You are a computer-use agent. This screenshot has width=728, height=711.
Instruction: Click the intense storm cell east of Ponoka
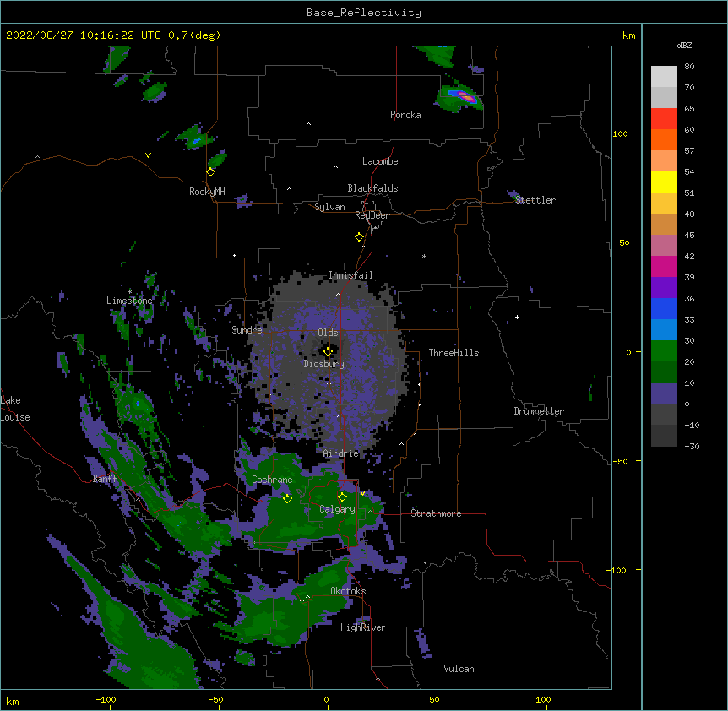465,96
